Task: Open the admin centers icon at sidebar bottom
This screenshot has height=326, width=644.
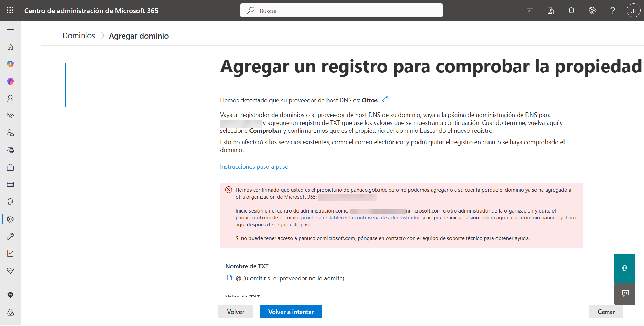Action: pos(10,312)
